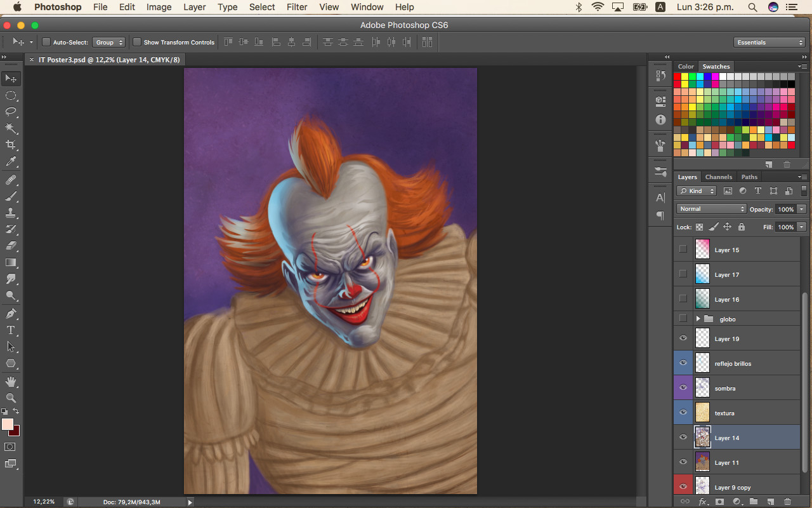812x508 pixels.
Task: Open the Character panel icon
Action: click(660, 197)
